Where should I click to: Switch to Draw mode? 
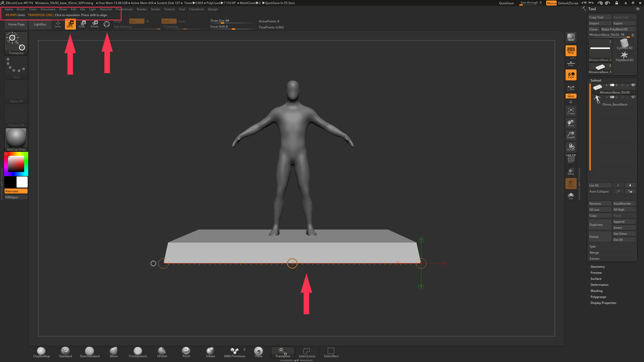(58, 24)
